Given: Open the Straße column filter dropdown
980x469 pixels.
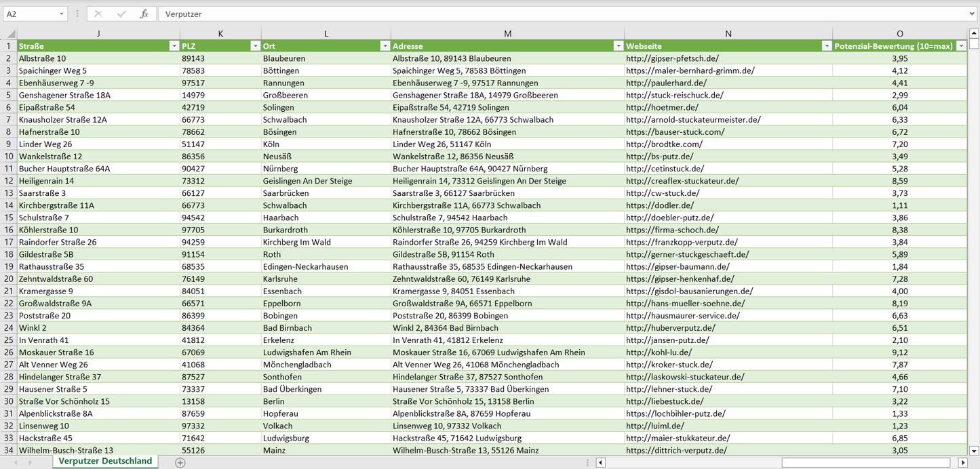Looking at the screenshot, I should tap(174, 46).
